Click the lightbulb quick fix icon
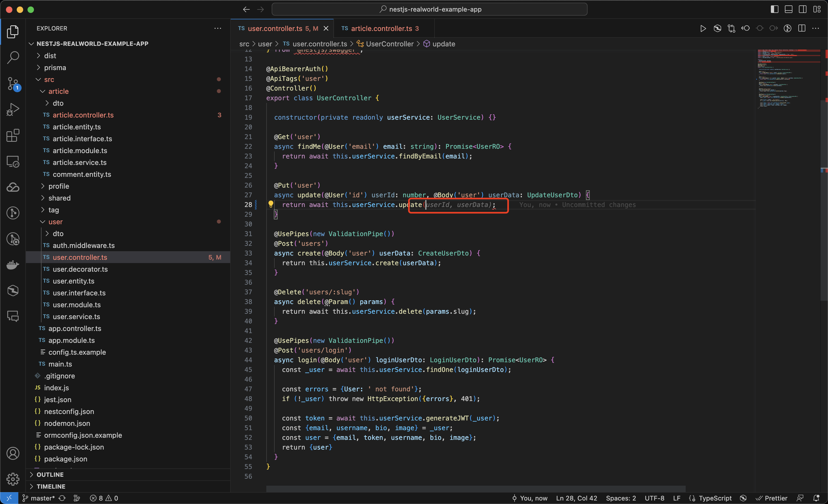This screenshot has height=504, width=828. 271,204
